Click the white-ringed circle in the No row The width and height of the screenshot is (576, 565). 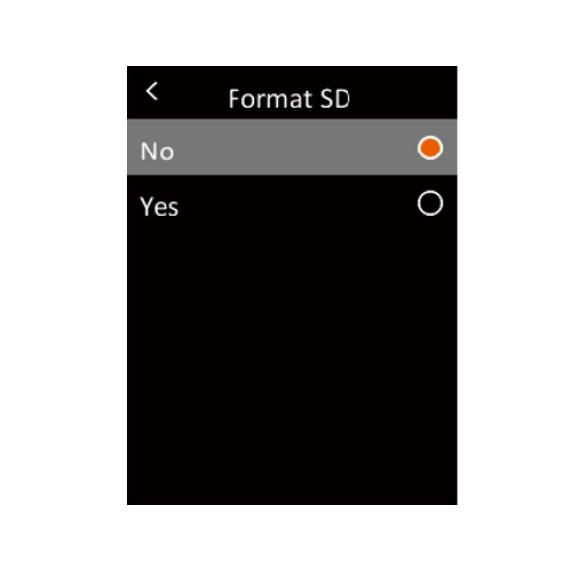pyautogui.click(x=430, y=148)
